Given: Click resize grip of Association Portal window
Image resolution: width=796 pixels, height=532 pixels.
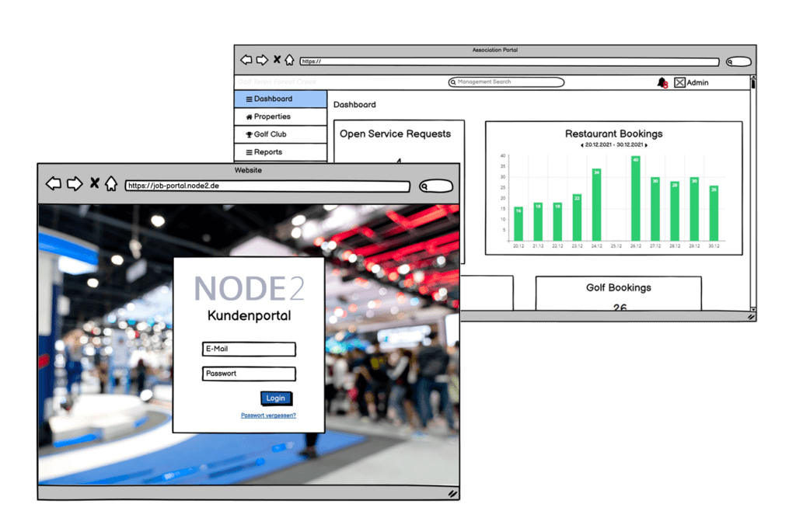Looking at the screenshot, I should click(751, 317).
